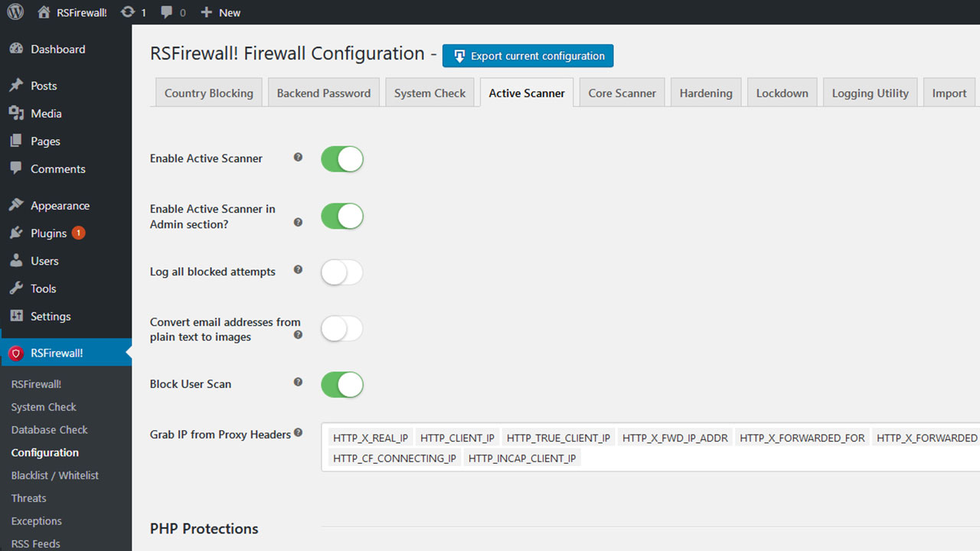Click help icon next to Enable Active Scanner
Image resolution: width=980 pixels, height=551 pixels.
(298, 157)
